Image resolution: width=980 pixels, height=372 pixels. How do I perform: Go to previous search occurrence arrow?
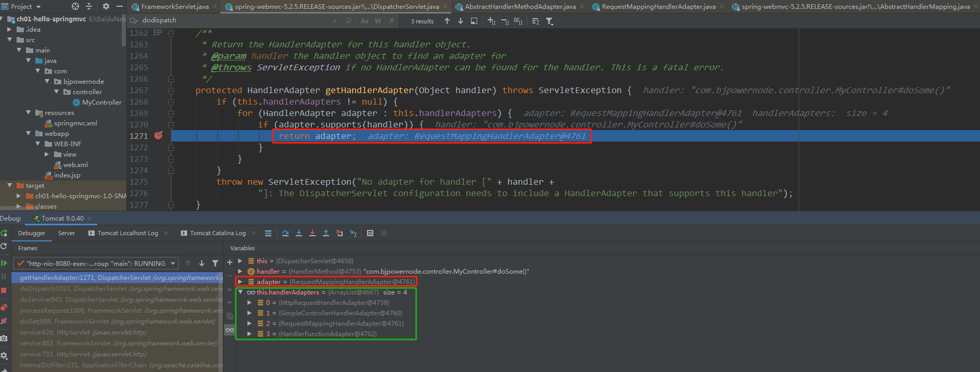pyautogui.click(x=447, y=21)
